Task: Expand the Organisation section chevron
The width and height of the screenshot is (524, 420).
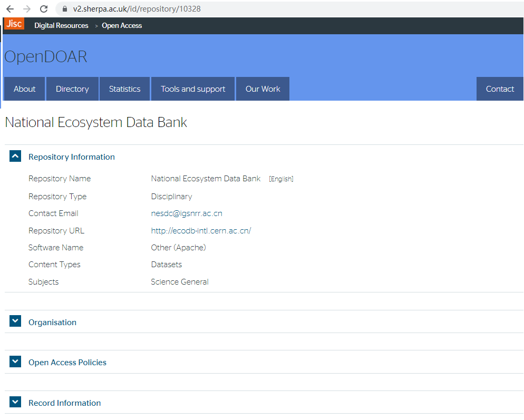Action: click(x=15, y=321)
